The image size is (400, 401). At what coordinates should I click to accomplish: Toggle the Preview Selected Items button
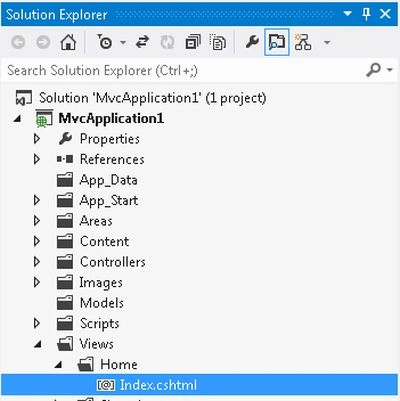277,42
